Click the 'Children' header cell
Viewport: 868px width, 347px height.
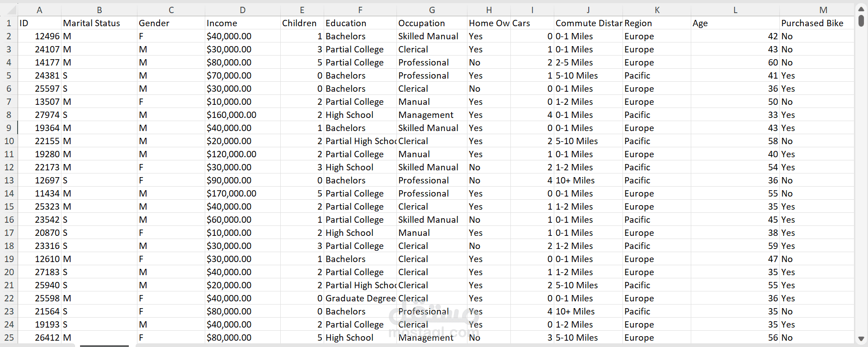(302, 23)
